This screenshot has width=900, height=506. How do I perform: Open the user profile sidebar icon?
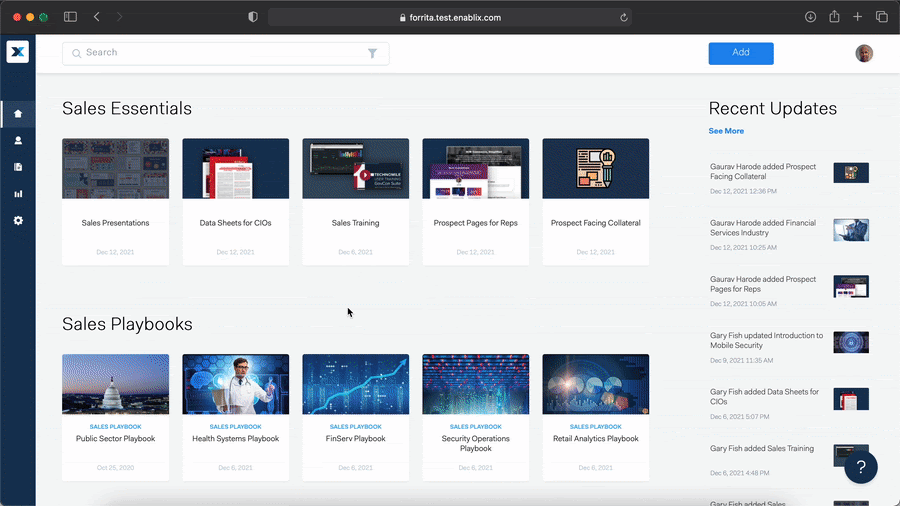coord(18,141)
